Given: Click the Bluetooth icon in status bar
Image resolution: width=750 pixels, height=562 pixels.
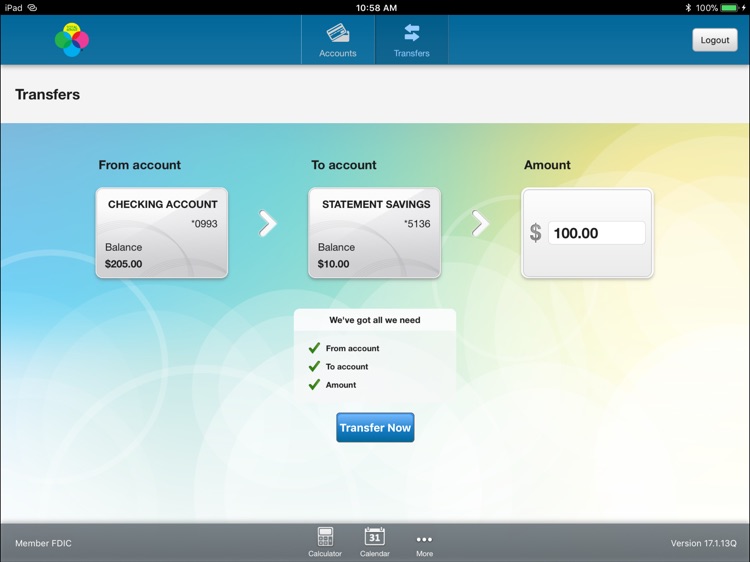Looking at the screenshot, I should coord(688,8).
